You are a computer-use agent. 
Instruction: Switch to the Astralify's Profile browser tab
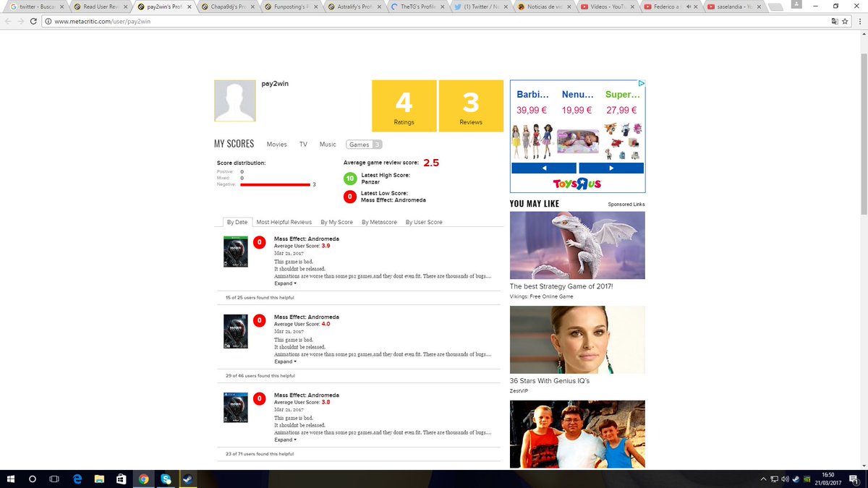pos(354,6)
